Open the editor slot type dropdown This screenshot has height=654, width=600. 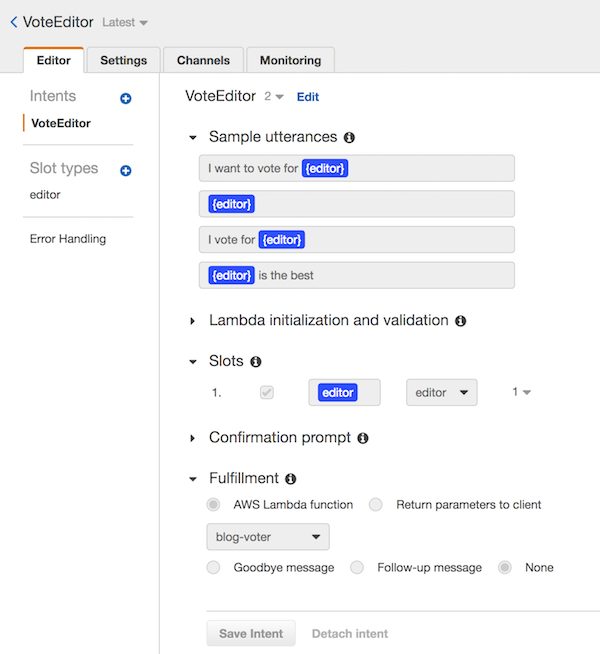click(442, 392)
